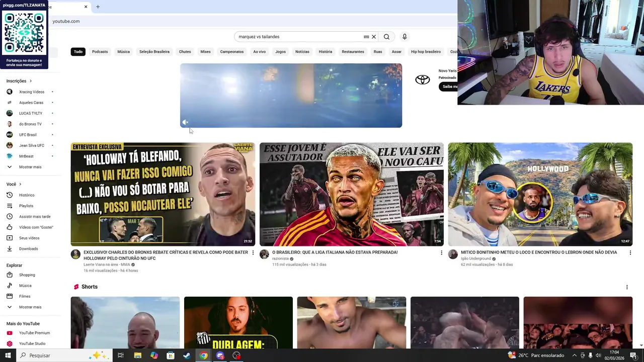
Task: Open Igão Underground channel avatar
Action: [453, 254]
